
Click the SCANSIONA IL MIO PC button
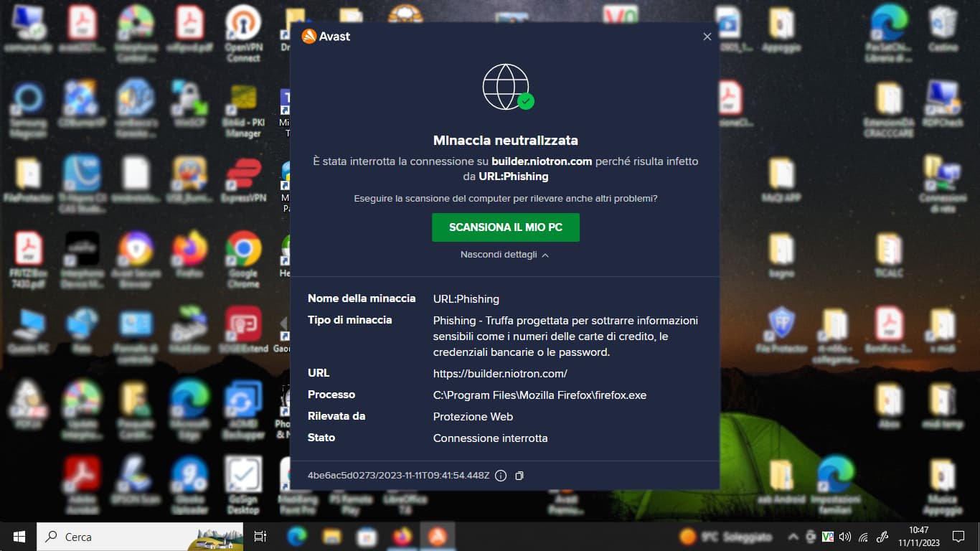tap(505, 227)
